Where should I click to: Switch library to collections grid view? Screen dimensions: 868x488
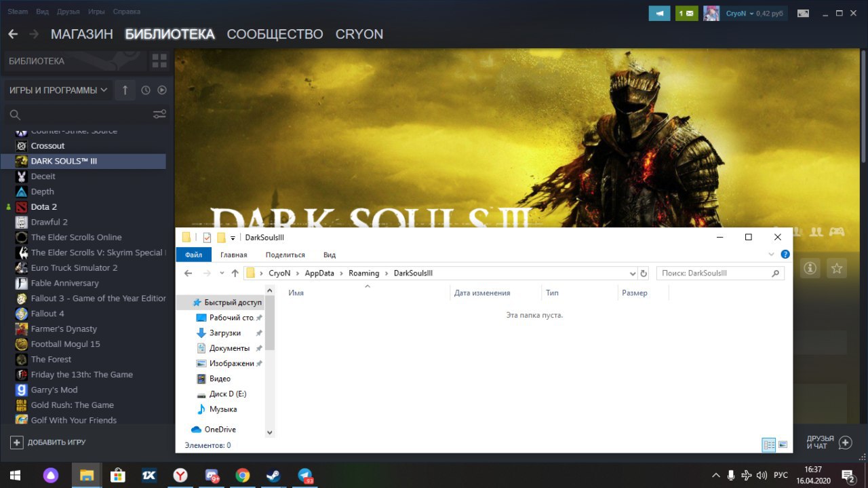point(159,61)
